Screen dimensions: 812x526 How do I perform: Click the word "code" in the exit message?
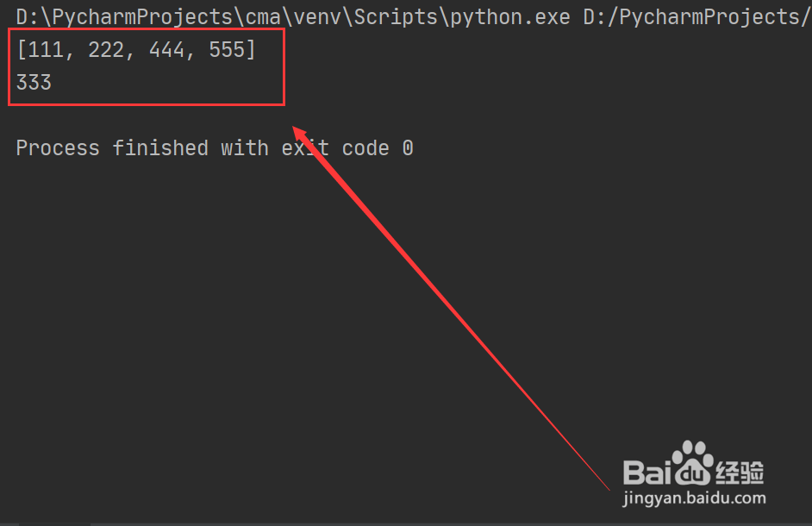point(365,148)
